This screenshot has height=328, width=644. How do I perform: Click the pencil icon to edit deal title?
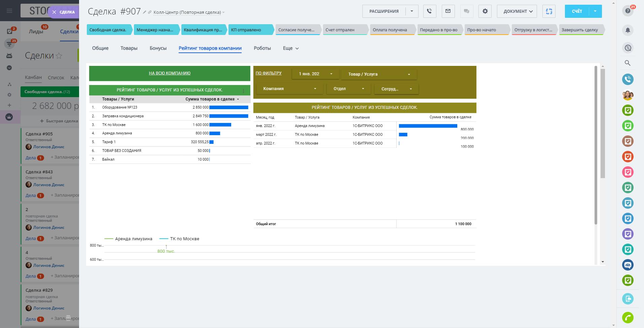click(145, 12)
